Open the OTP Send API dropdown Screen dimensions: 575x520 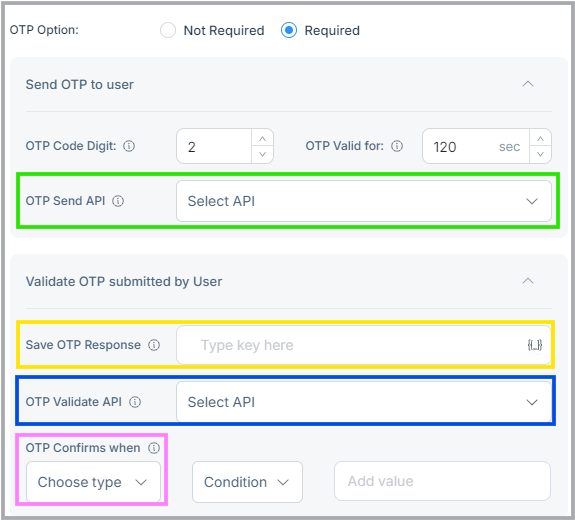(364, 201)
